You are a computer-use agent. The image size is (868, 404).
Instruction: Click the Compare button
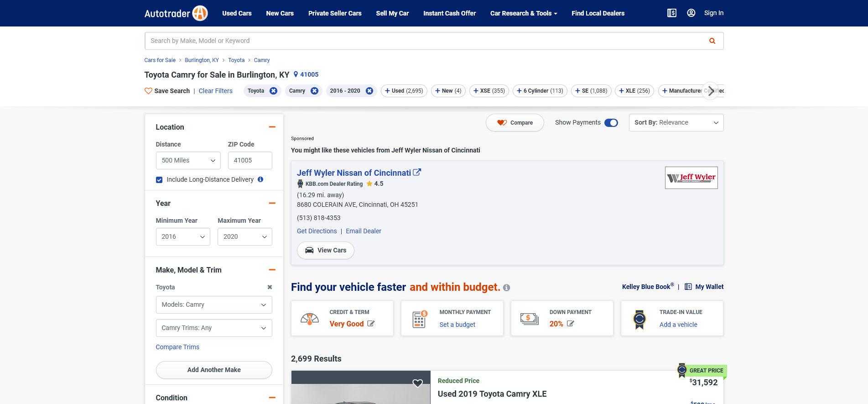[515, 123]
